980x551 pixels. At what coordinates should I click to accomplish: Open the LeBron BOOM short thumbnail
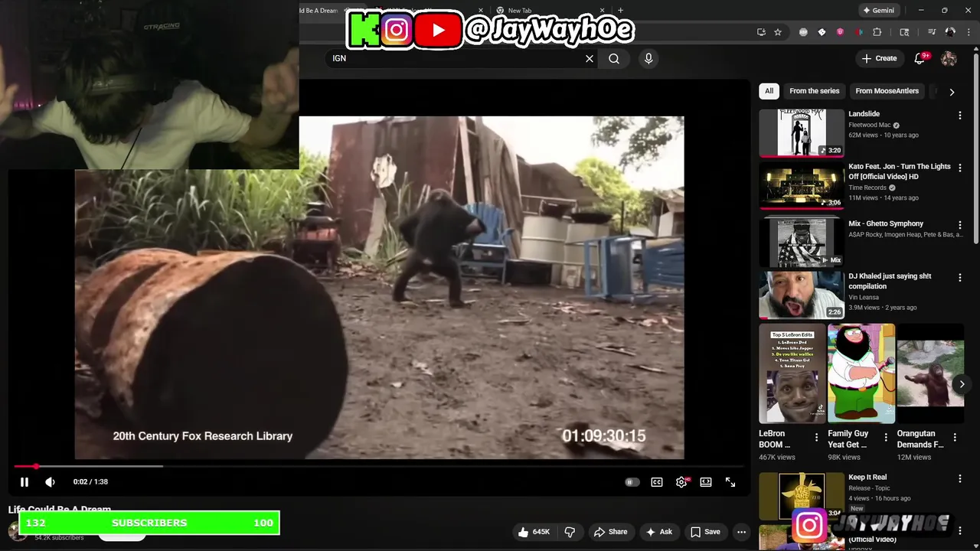point(792,373)
